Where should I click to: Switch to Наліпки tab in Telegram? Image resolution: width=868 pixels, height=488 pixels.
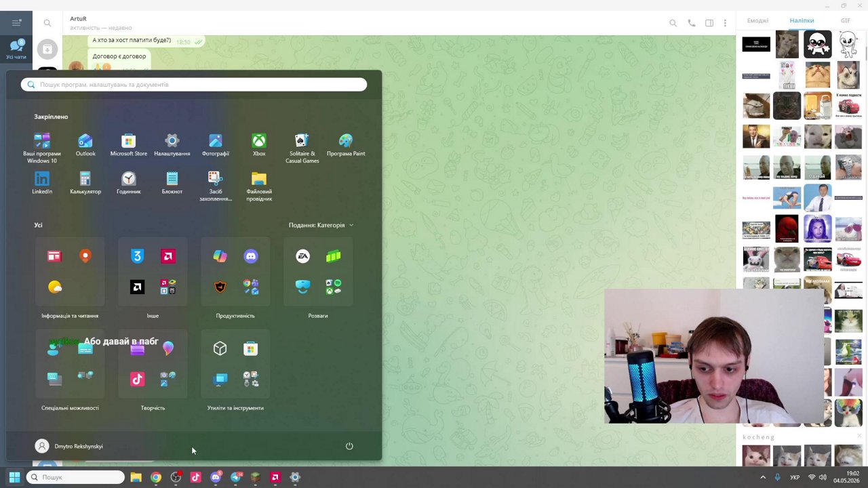(802, 21)
